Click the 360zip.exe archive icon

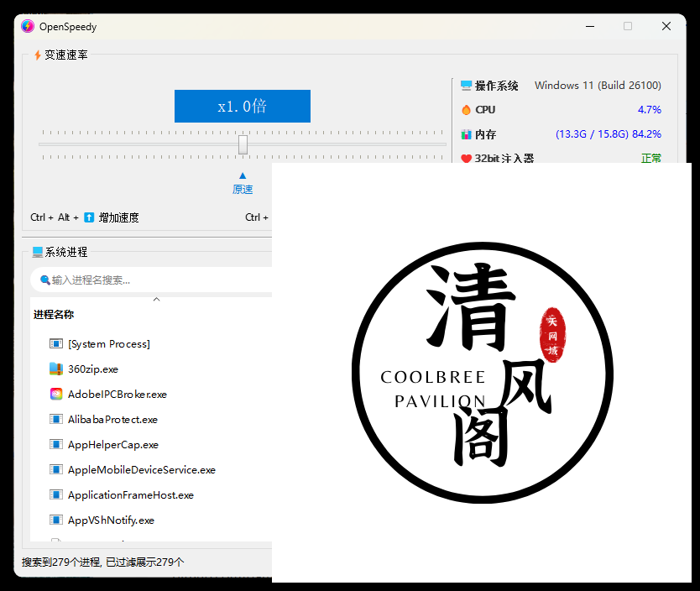(x=55, y=369)
